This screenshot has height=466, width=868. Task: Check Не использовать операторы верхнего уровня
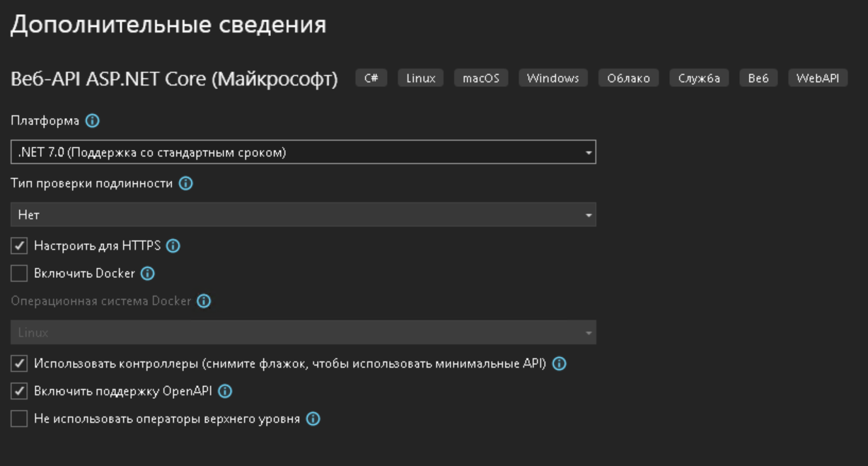[x=19, y=419]
